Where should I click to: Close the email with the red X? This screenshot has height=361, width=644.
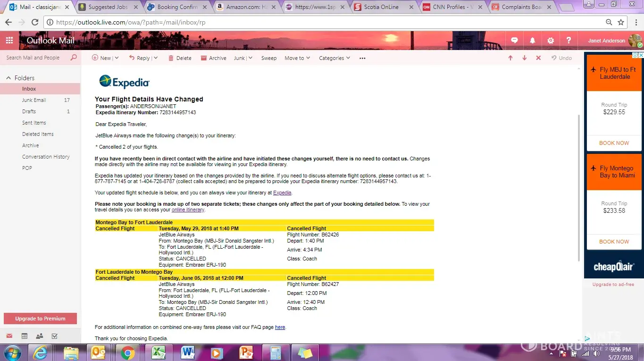(x=538, y=58)
